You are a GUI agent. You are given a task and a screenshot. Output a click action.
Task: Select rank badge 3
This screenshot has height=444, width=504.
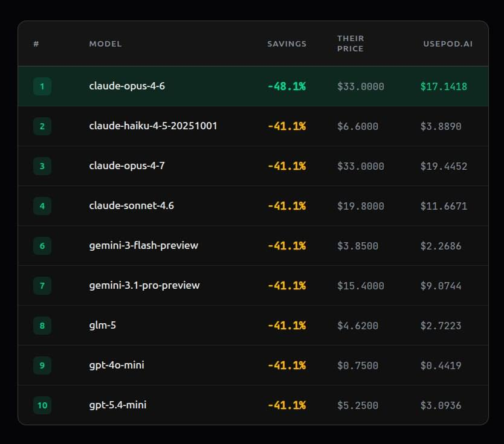[x=42, y=166]
